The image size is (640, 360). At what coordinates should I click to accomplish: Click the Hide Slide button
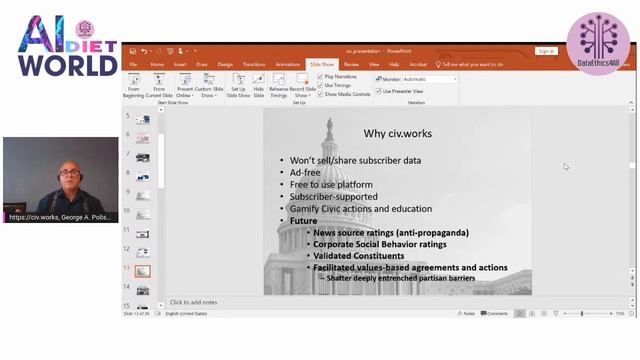click(258, 86)
